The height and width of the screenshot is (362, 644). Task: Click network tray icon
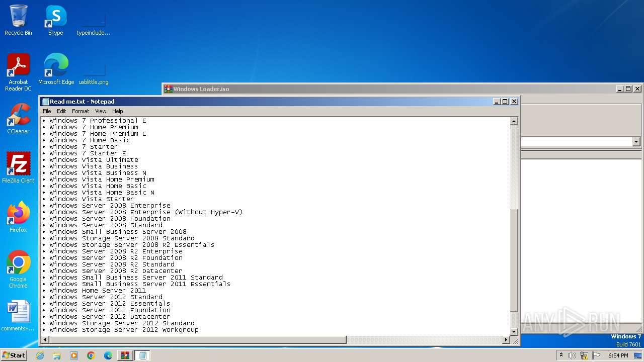click(x=584, y=355)
